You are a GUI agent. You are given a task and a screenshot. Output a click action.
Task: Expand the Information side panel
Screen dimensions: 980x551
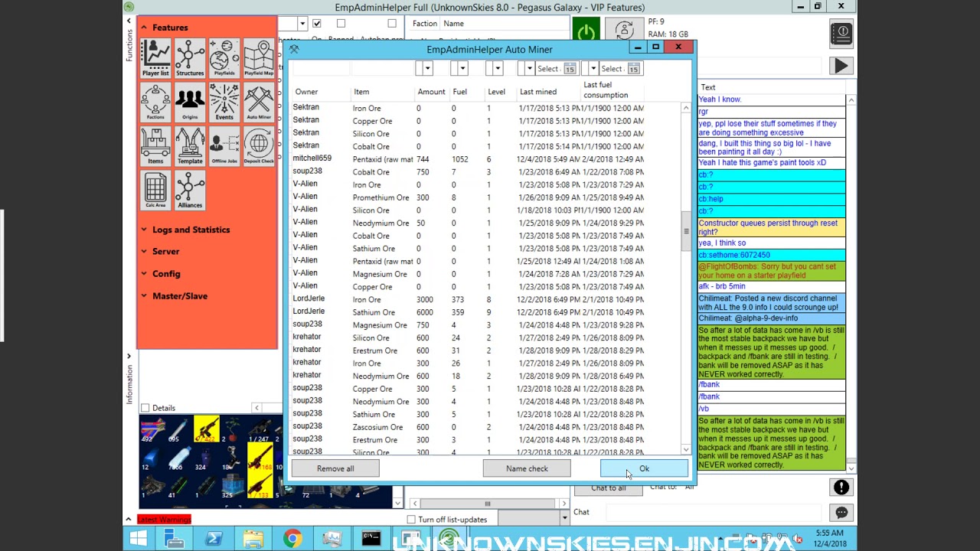[x=129, y=356]
